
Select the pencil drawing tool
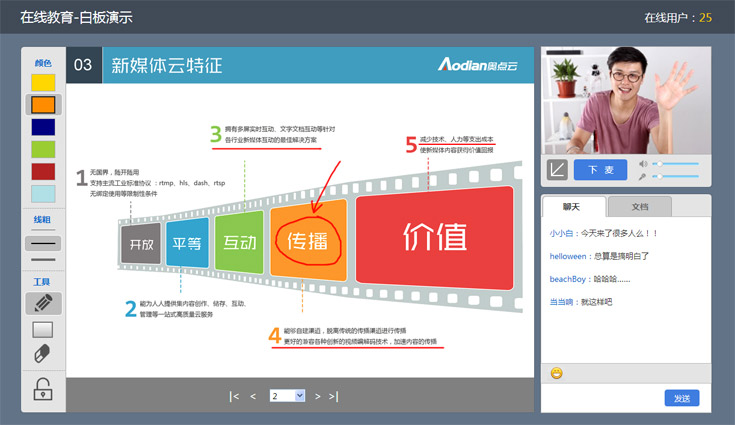point(43,303)
